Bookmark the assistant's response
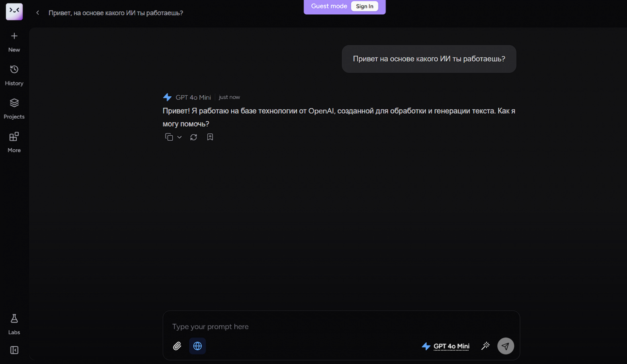The width and height of the screenshot is (627, 364). point(210,137)
